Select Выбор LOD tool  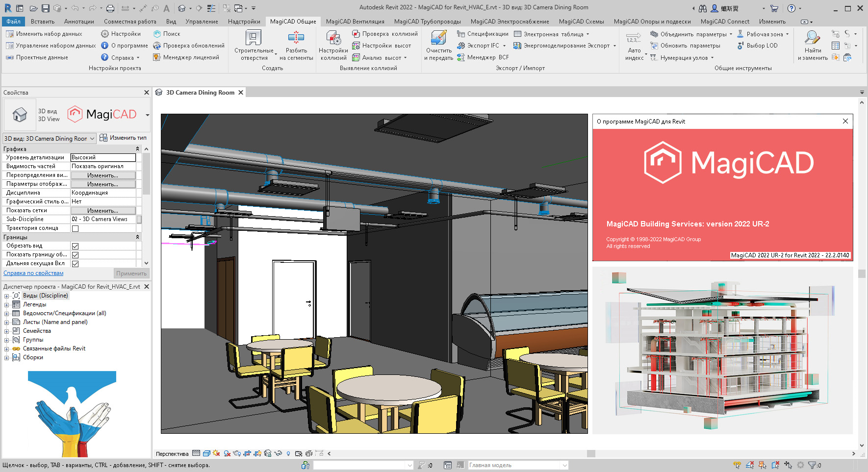757,46
